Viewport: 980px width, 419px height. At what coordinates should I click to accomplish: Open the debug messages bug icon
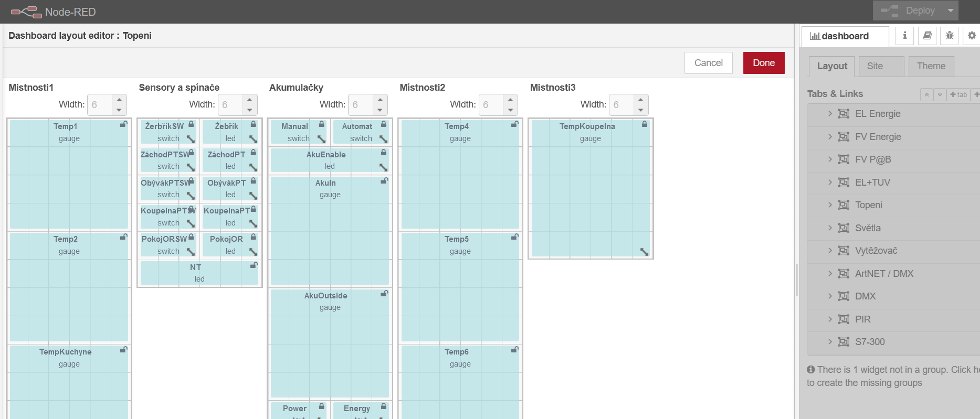pyautogui.click(x=950, y=36)
